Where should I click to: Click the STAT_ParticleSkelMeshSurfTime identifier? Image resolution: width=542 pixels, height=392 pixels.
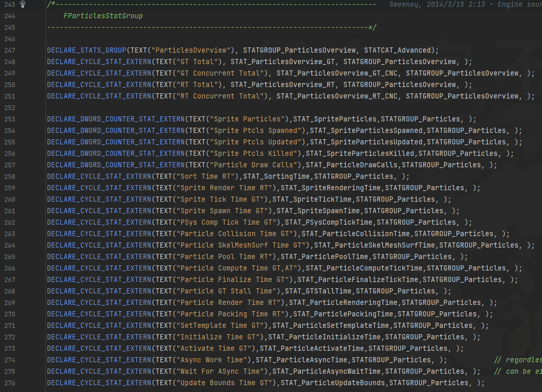(375, 245)
